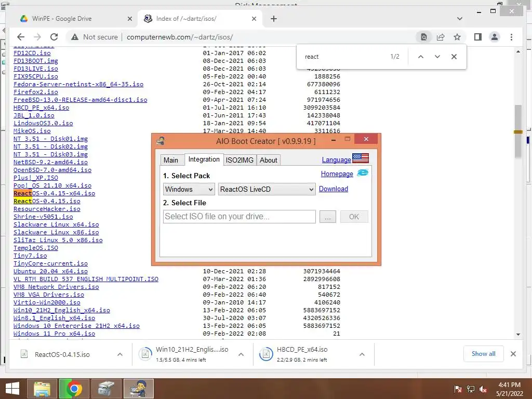Close the Index of dartz isos tab

[x=254, y=19]
